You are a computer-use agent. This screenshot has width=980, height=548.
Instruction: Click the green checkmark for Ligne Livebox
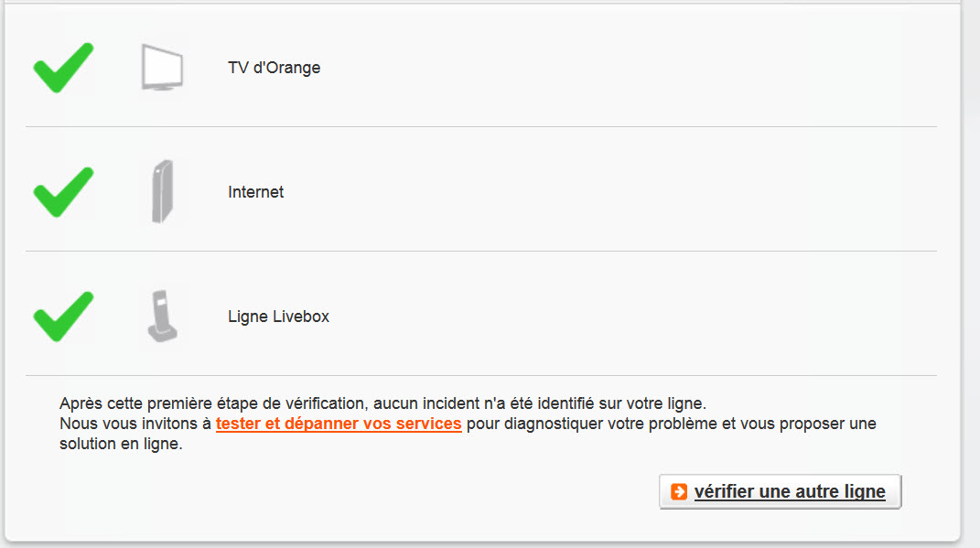pos(62,316)
